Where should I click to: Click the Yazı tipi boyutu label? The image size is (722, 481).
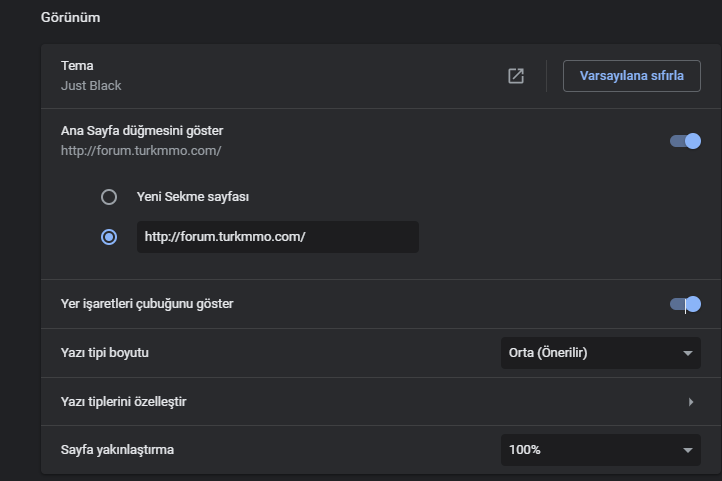105,353
